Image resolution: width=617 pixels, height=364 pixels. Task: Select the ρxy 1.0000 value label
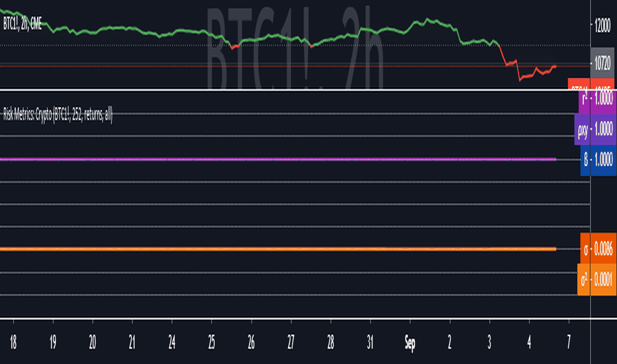pos(595,130)
